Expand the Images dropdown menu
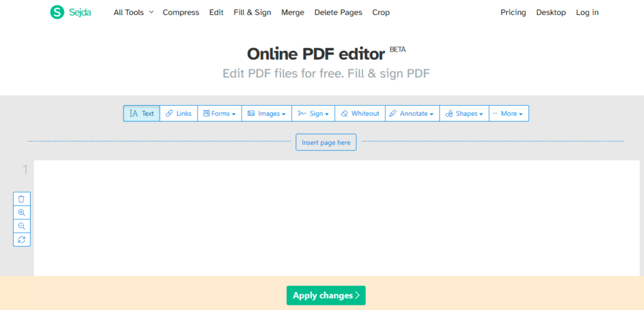 pos(267,113)
